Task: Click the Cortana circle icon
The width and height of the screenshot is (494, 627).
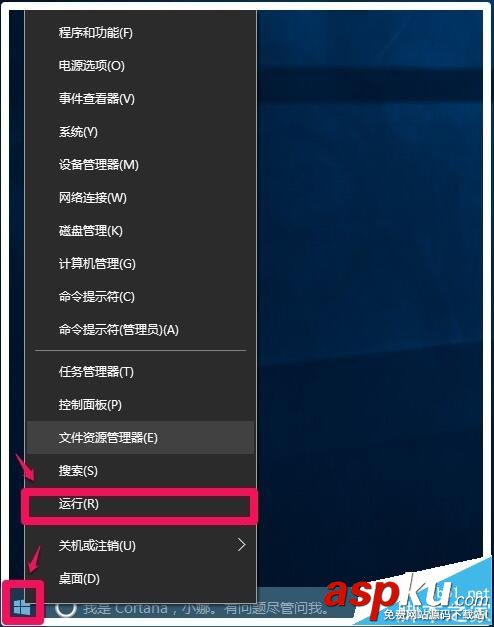Action: (66, 609)
